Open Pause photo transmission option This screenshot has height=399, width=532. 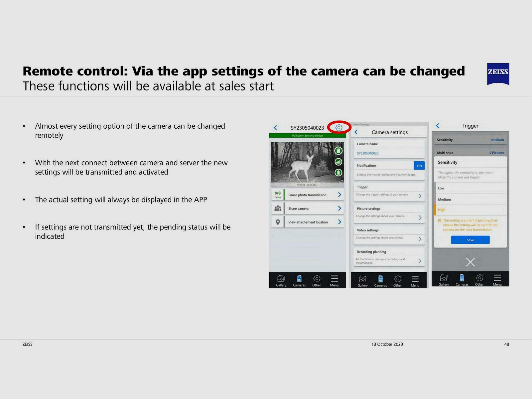[x=308, y=195]
